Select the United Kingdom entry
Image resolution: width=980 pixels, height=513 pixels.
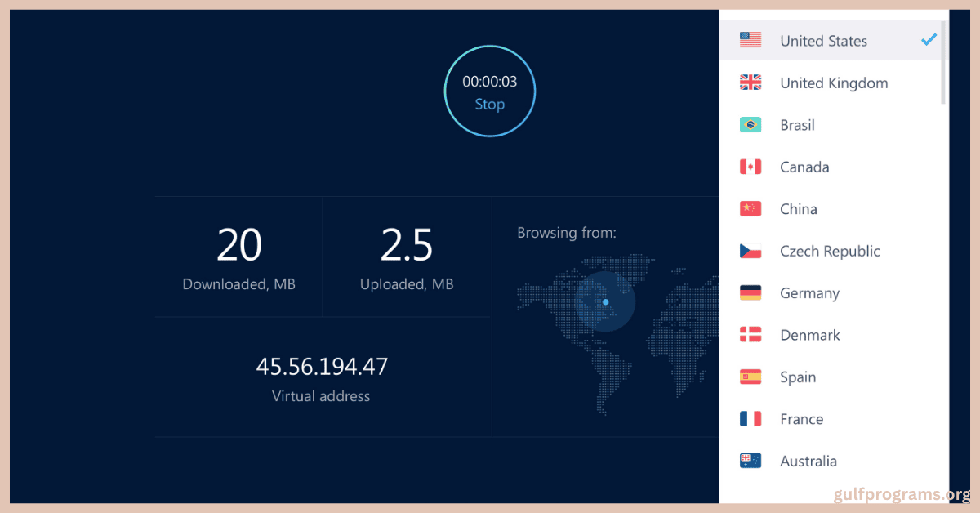(833, 82)
